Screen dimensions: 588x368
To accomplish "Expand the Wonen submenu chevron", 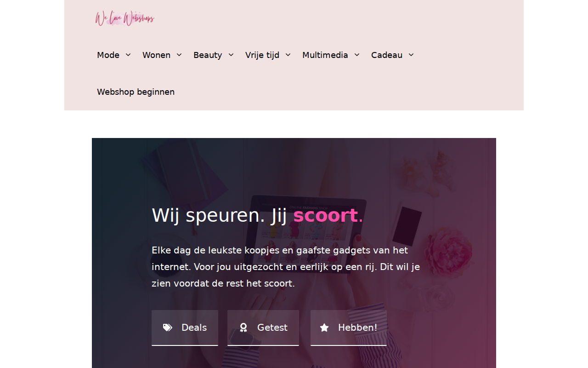I will click(x=179, y=55).
